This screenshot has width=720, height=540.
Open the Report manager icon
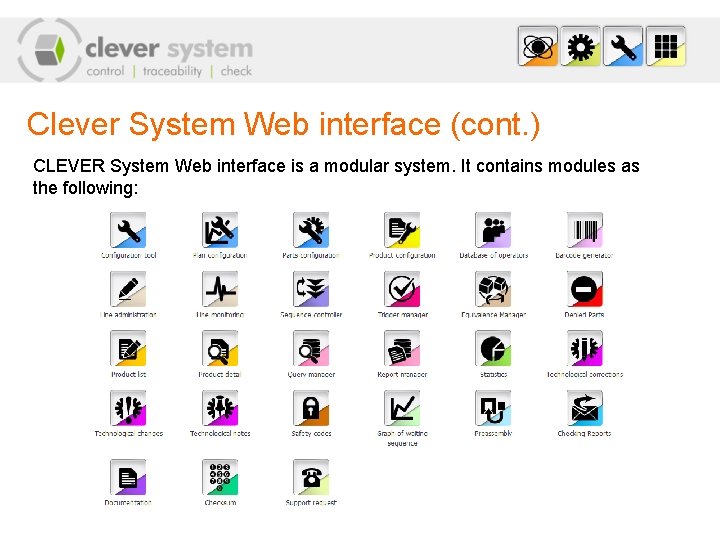tap(402, 349)
